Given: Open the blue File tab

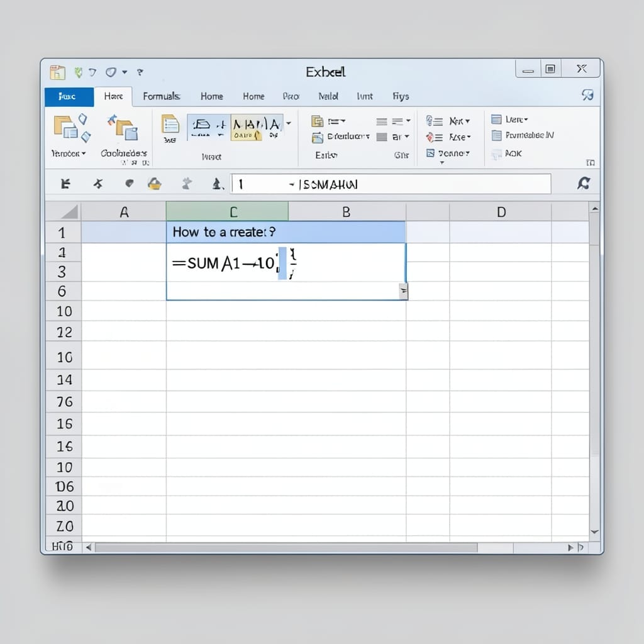Looking at the screenshot, I should [x=69, y=96].
